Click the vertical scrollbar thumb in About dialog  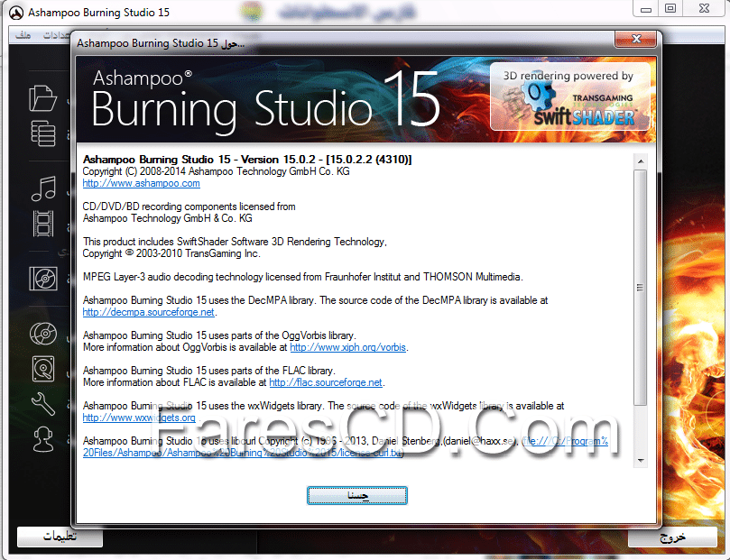click(x=641, y=288)
